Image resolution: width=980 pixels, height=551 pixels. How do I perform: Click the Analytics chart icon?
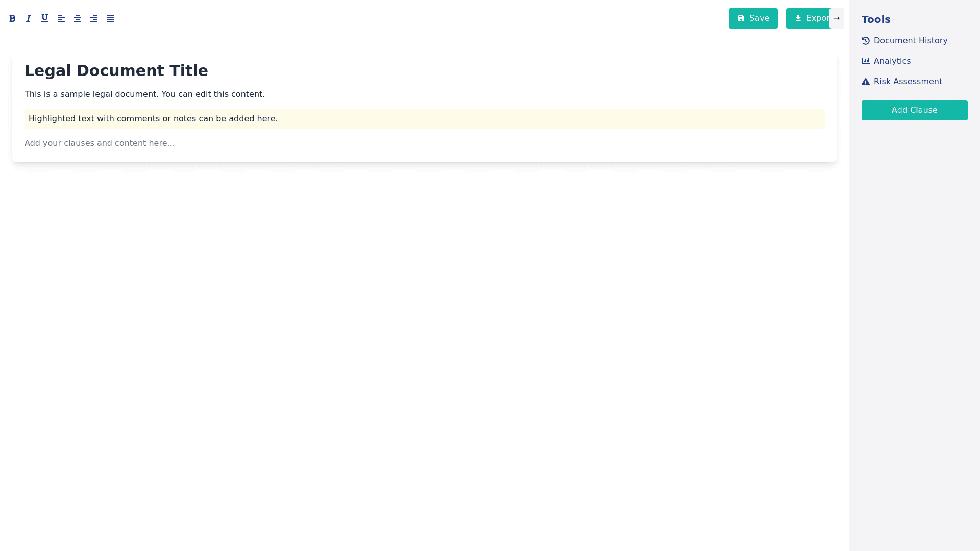point(866,61)
